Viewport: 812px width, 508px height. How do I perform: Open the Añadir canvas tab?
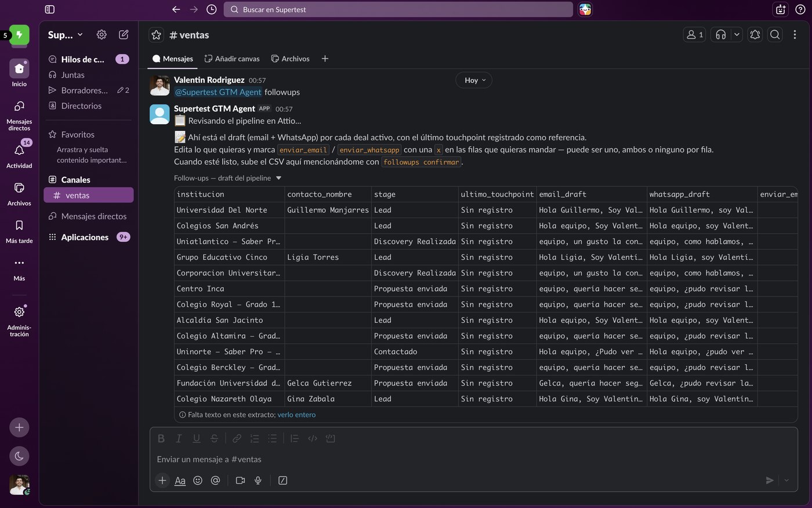pos(232,59)
